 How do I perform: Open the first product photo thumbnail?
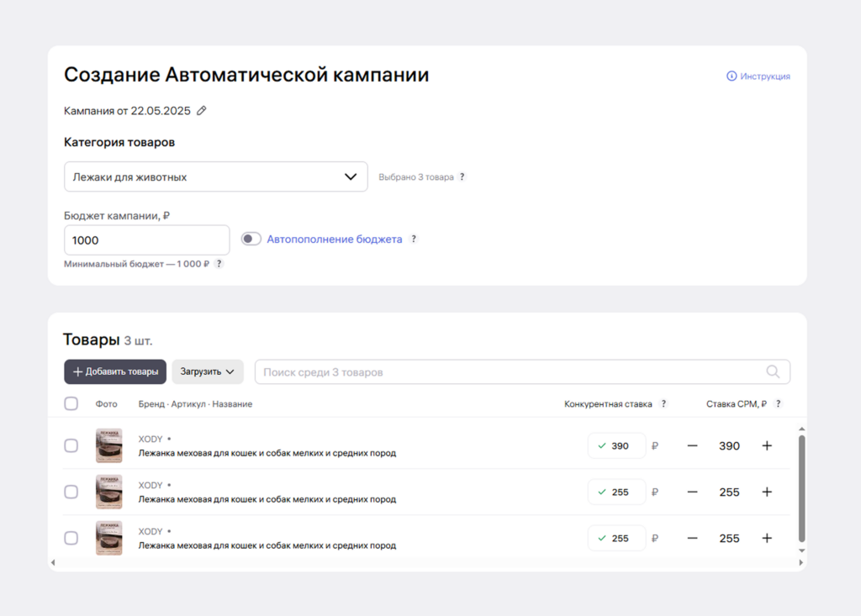(x=108, y=445)
